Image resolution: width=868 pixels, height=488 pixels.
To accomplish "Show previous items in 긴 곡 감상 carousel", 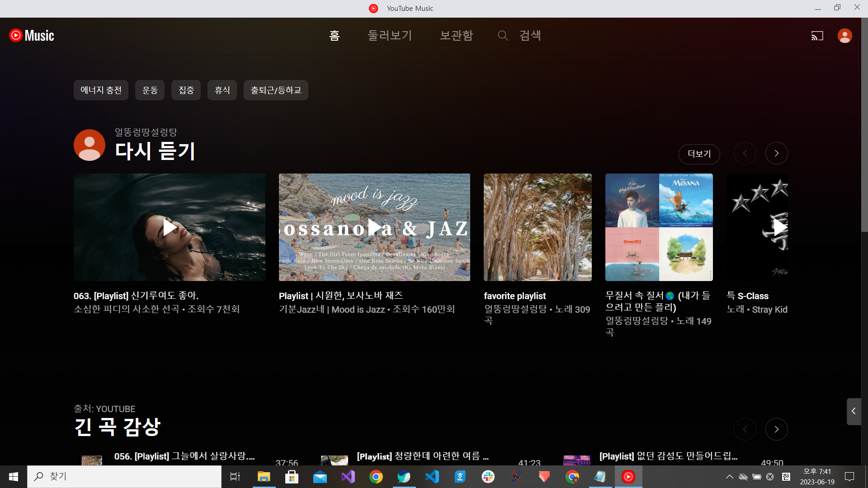I will pyautogui.click(x=745, y=429).
